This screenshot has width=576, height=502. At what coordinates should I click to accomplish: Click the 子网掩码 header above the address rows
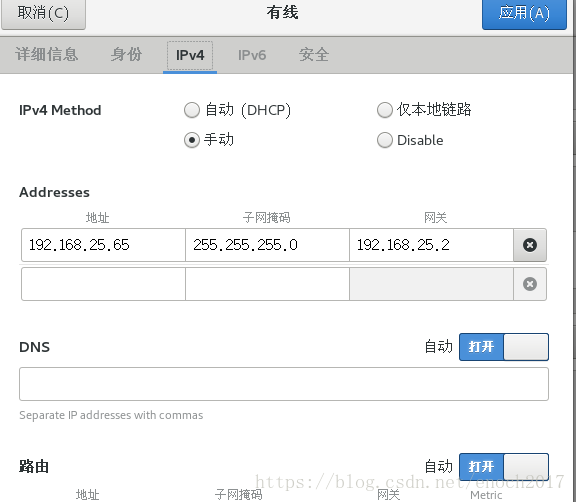click(267, 218)
